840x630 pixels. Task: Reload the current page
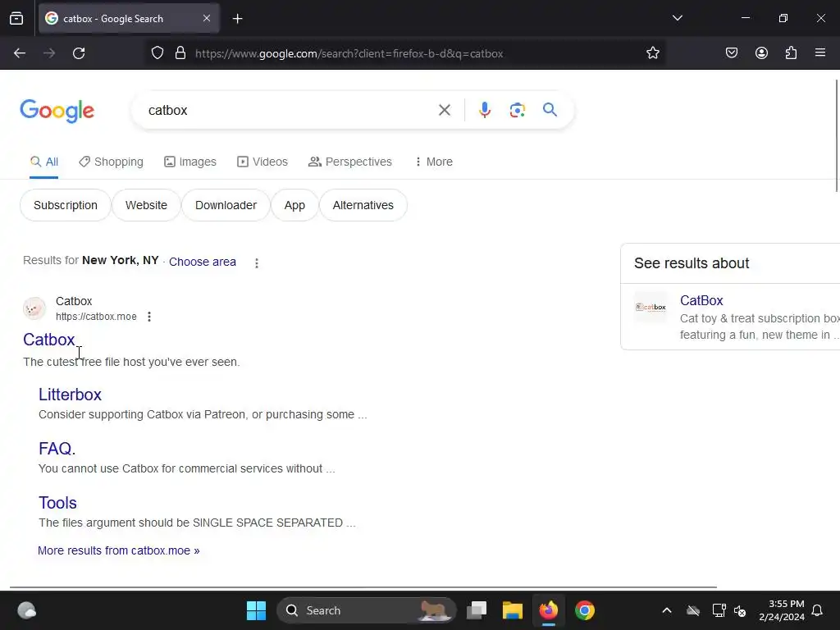point(79,53)
